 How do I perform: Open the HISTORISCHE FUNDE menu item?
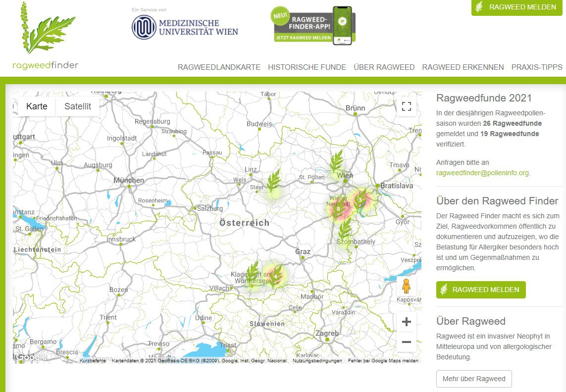307,67
